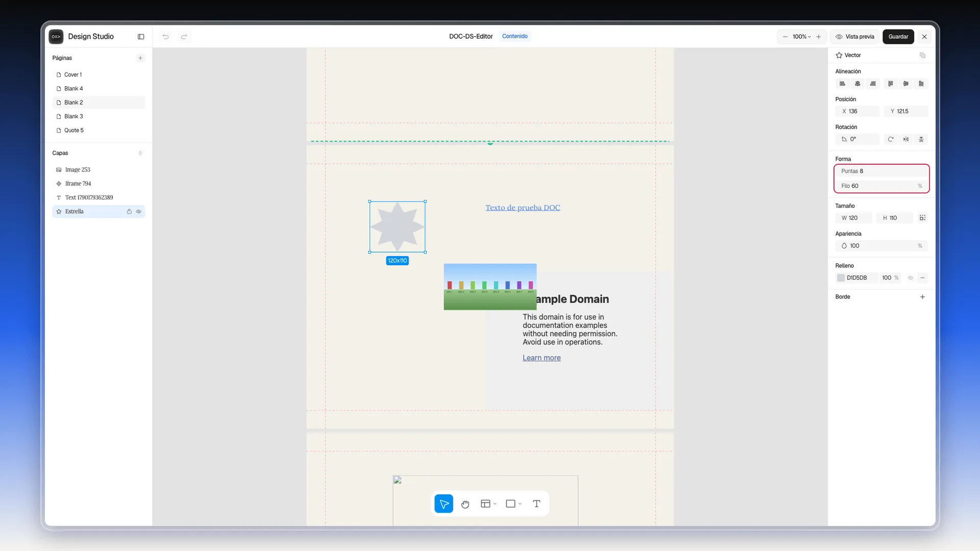
Task: Click the Learn more link
Action: [541, 358]
